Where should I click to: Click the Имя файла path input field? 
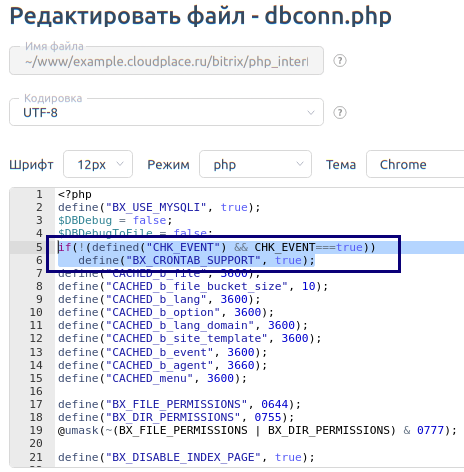click(166, 61)
